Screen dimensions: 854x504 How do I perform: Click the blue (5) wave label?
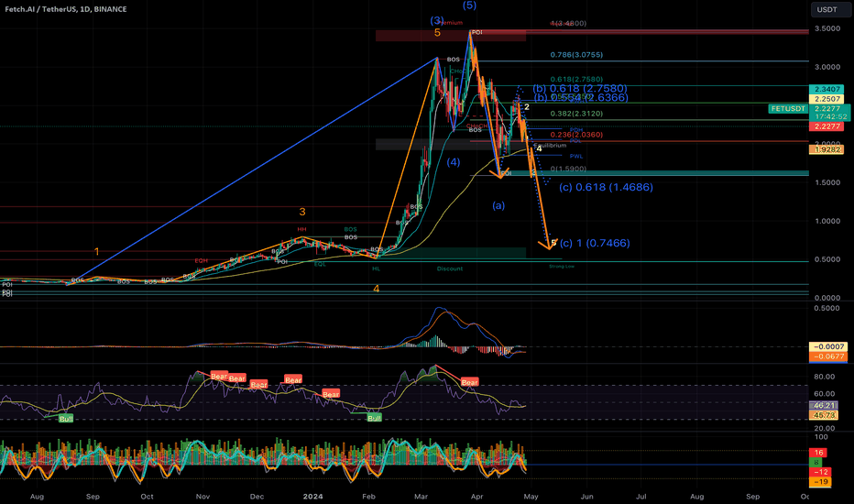[469, 5]
